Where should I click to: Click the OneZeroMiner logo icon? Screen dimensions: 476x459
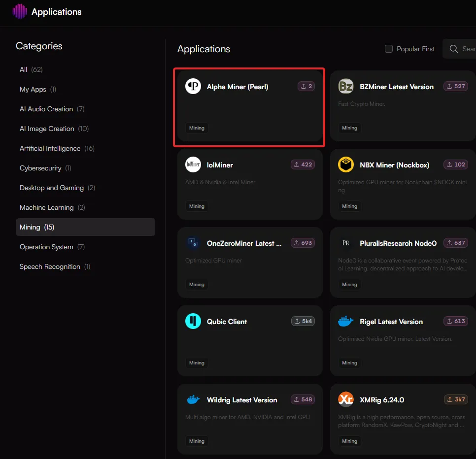tap(193, 243)
